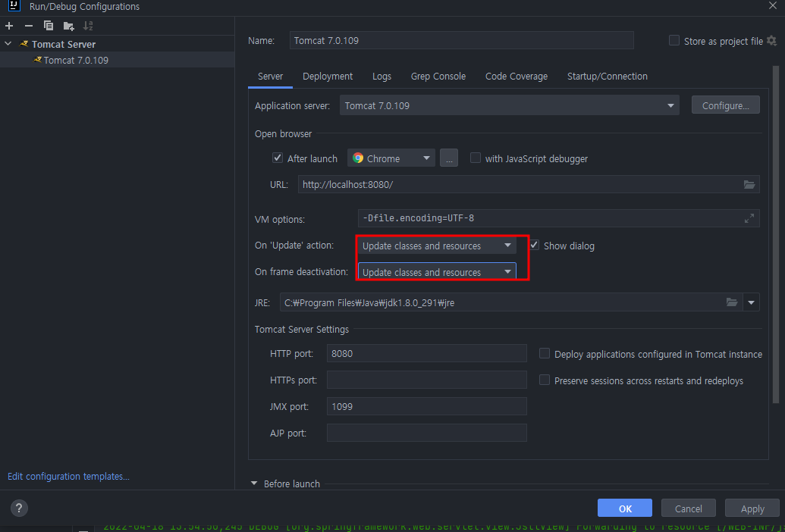Click the vertical scrollbar of settings panel
The height and width of the screenshot is (532, 785).
click(777, 235)
